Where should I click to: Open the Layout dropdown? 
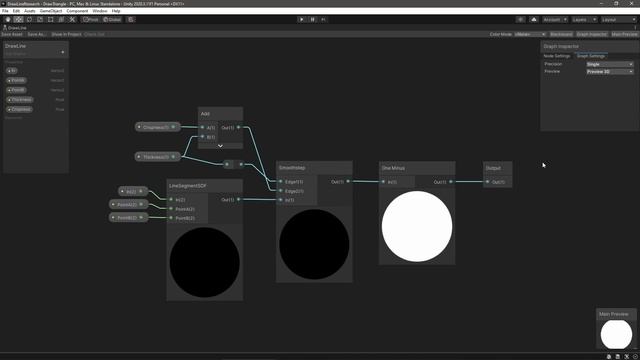(x=618, y=20)
